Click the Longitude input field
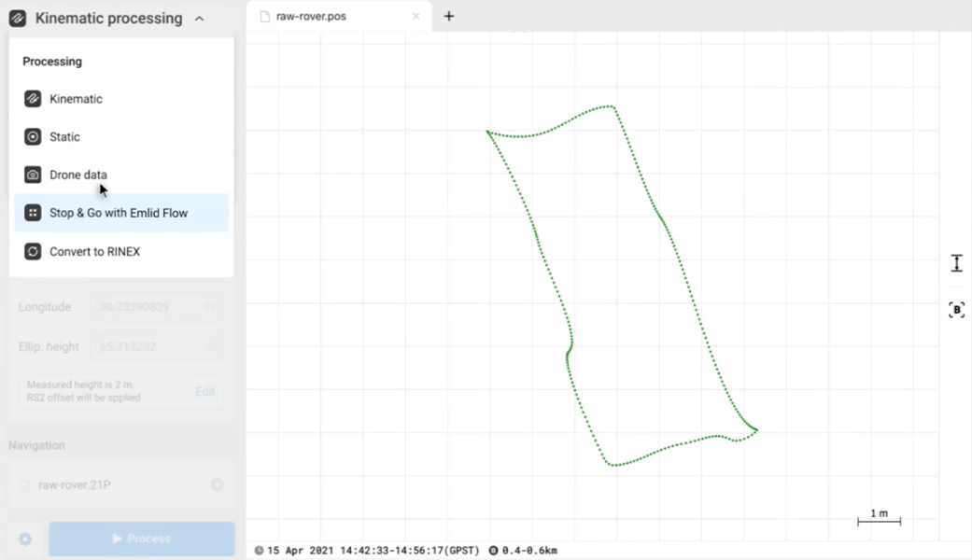 click(x=156, y=307)
